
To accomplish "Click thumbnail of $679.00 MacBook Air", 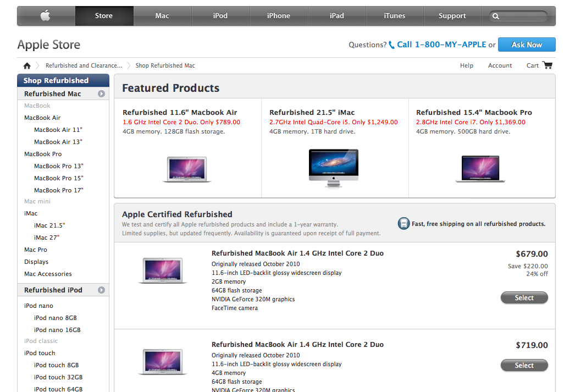I will point(163,270).
